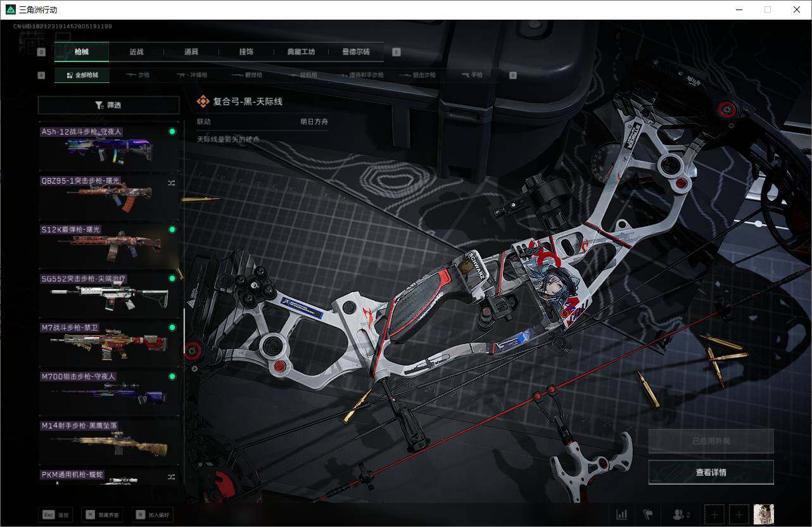Screen dimensions: 812x527
Task: Click the A key hint beside 全部枪械
Action: [42, 75]
